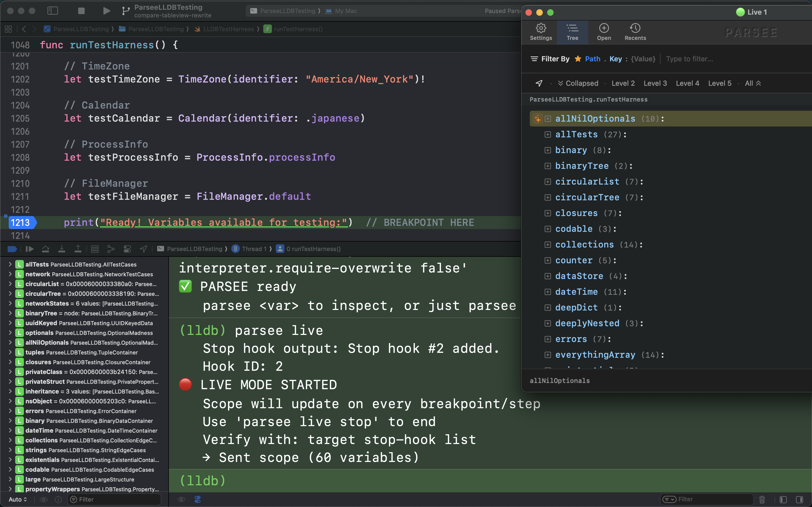Image resolution: width=812 pixels, height=507 pixels.
Task: Disclose allTests in Xcode variables view
Action: (10, 265)
